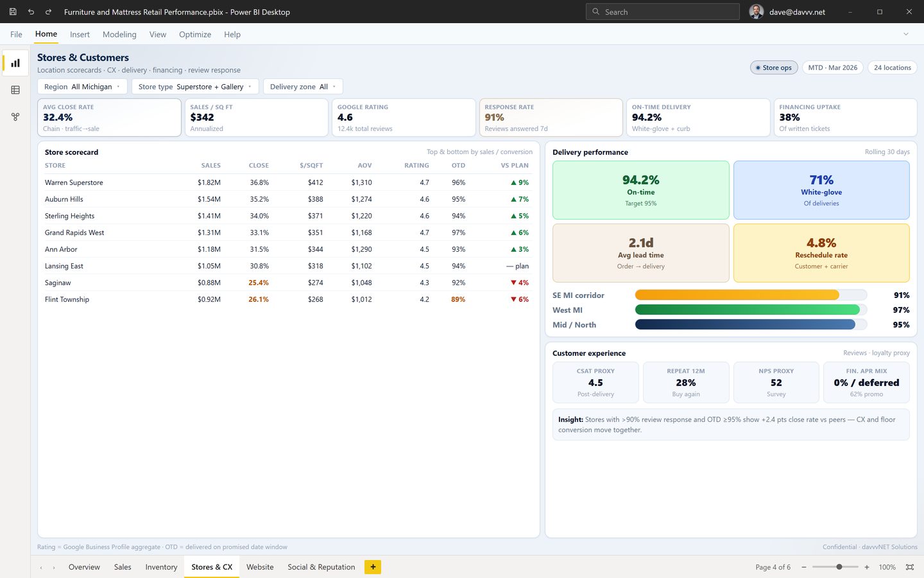
Task: Expand the Store type filter dropdown
Action: 195,87
